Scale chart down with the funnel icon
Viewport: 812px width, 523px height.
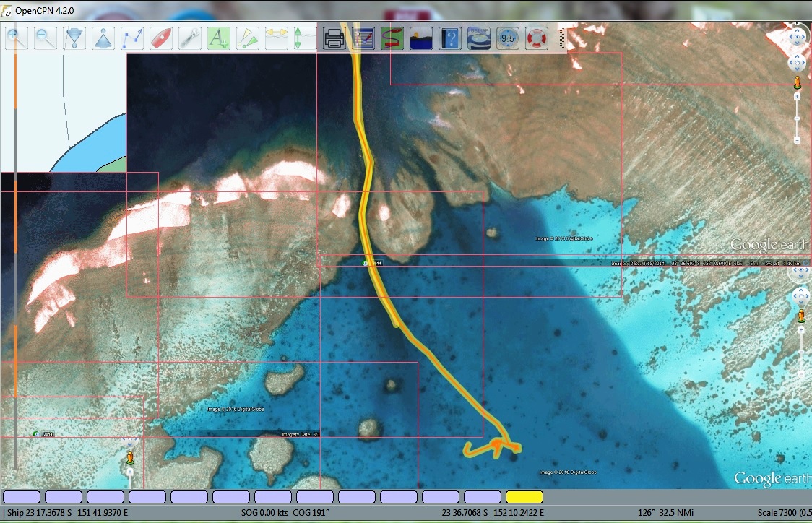click(74, 38)
